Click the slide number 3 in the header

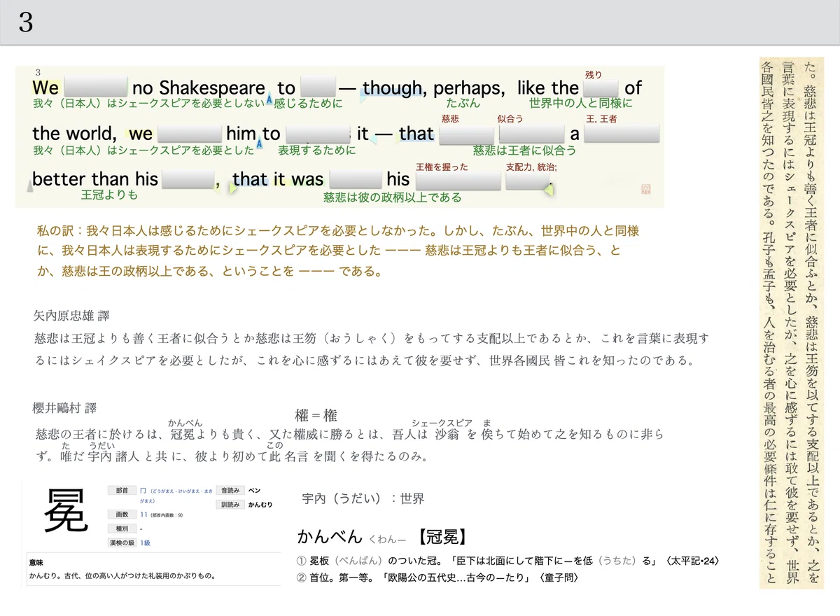(25, 23)
